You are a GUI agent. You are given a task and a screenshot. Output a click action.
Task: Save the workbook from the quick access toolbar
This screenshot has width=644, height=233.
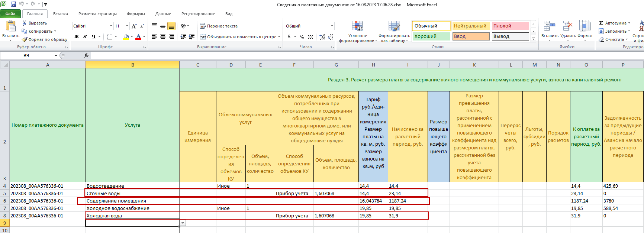pyautogui.click(x=13, y=4)
